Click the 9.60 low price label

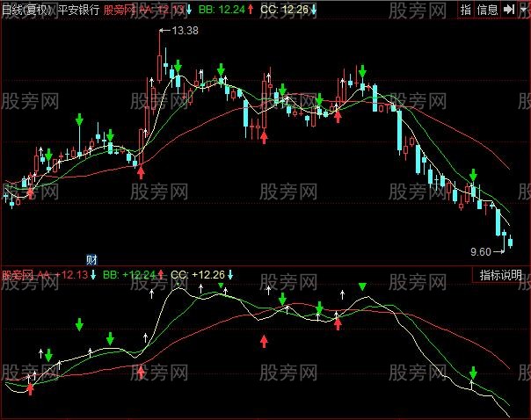click(x=481, y=251)
